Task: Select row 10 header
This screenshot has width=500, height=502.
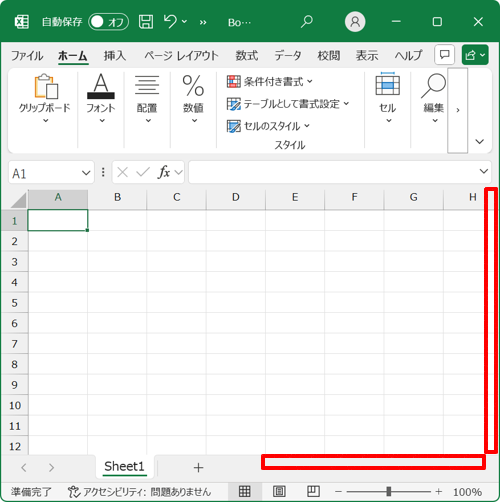Action: [x=14, y=405]
